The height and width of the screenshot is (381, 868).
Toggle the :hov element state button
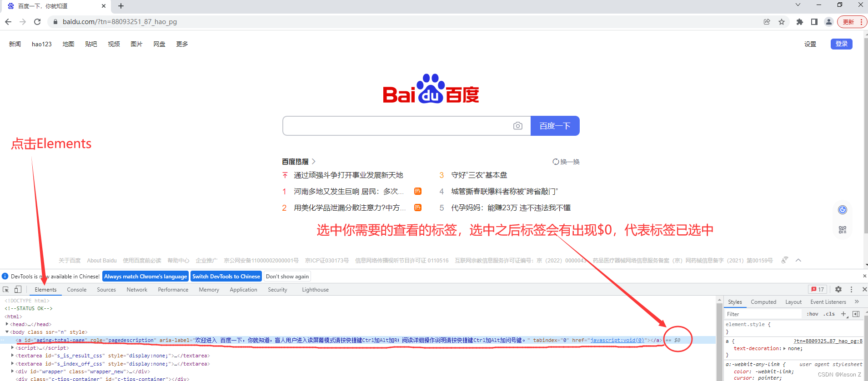coord(813,314)
